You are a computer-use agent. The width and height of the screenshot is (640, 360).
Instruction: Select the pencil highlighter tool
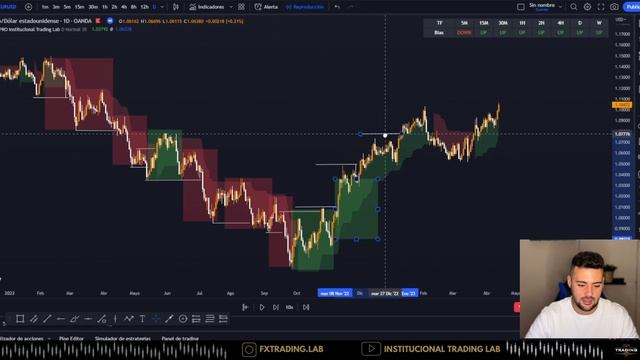169,319
